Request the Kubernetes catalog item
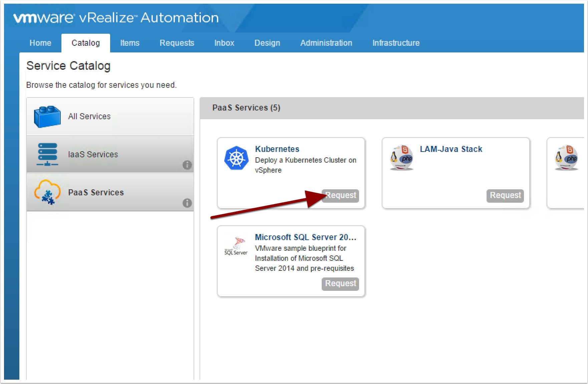Image resolution: width=588 pixels, height=384 pixels. click(340, 196)
